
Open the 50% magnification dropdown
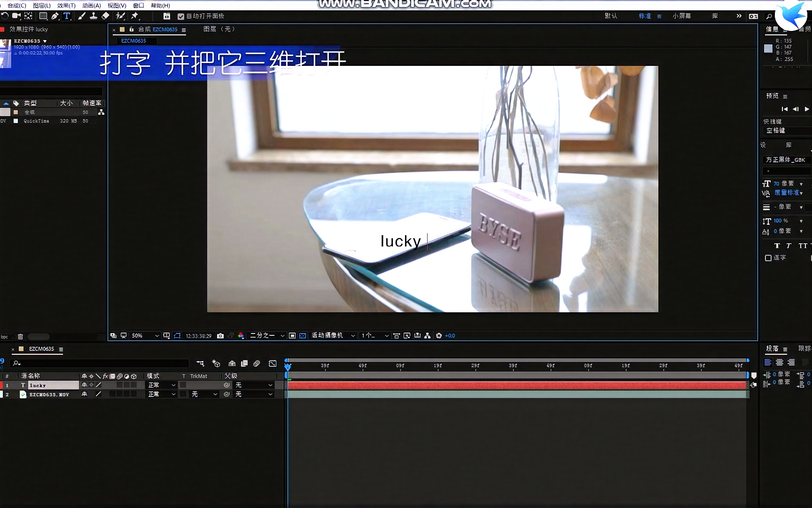click(145, 336)
